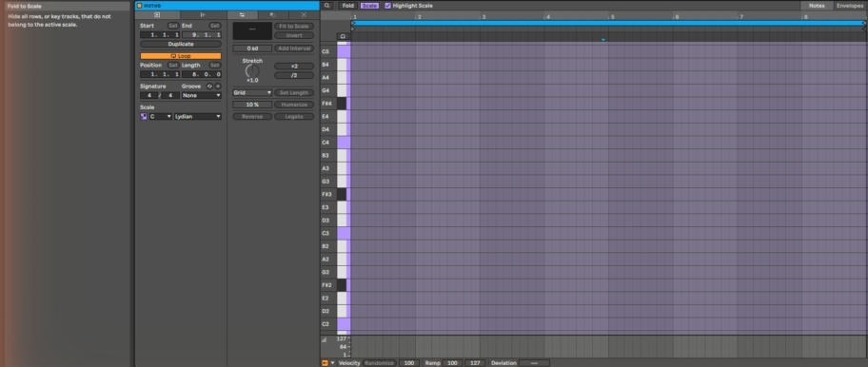Toggle the purple clip scale icon
Viewport: 868px width, 367px height.
(x=144, y=116)
